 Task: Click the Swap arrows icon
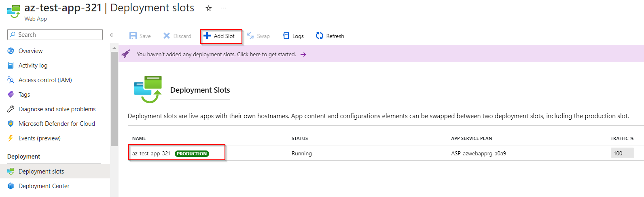click(250, 36)
